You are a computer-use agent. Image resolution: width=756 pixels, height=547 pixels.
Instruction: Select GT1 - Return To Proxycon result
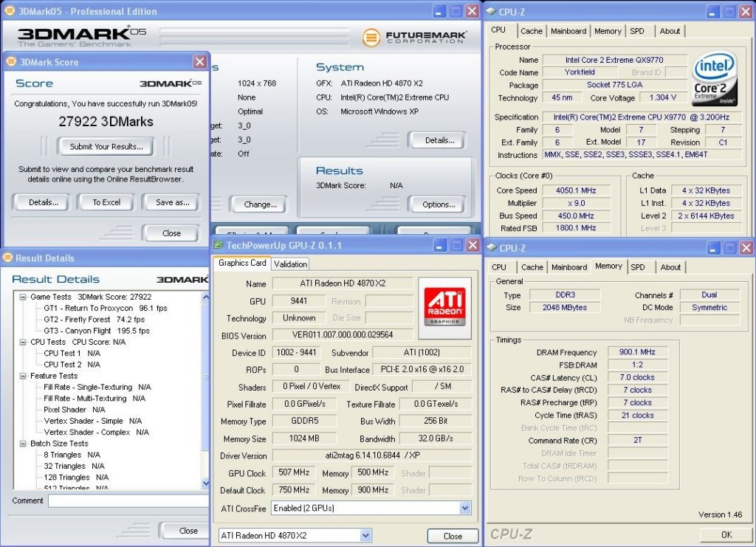(x=105, y=308)
